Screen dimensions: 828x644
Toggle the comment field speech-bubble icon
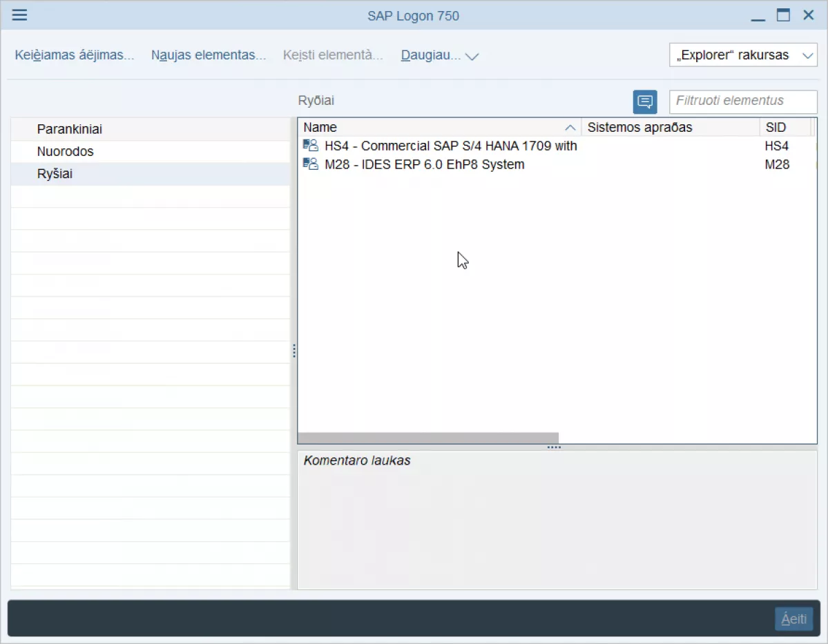click(x=645, y=101)
